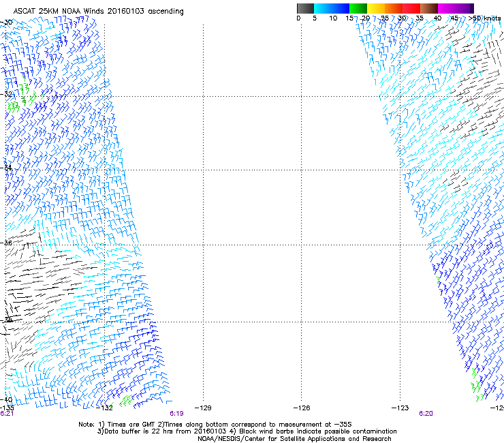The image size is (504, 443).
Task: Click the -38 latitude label
Action: [6, 320]
